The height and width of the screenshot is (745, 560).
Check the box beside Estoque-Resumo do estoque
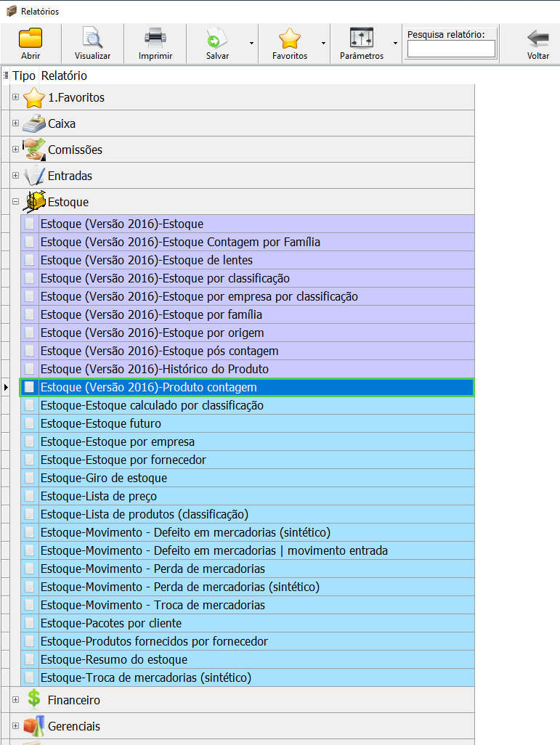coord(29,659)
